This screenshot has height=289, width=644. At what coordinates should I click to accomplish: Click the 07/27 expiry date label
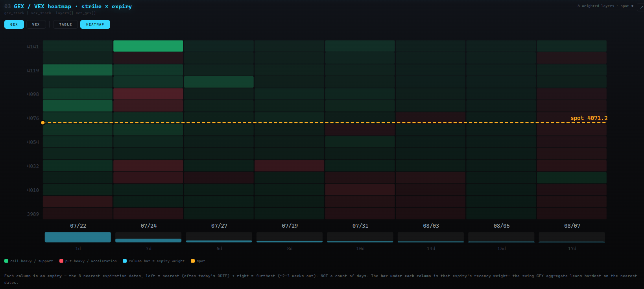point(219,226)
